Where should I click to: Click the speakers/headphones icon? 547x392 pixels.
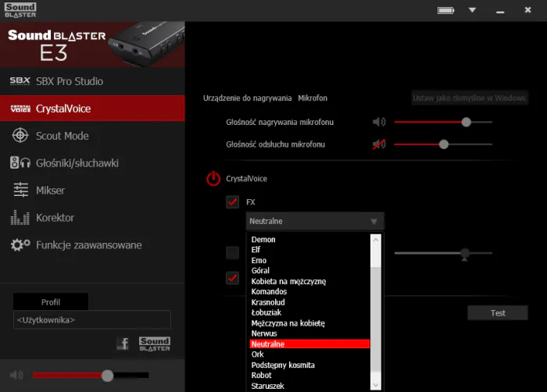20,162
